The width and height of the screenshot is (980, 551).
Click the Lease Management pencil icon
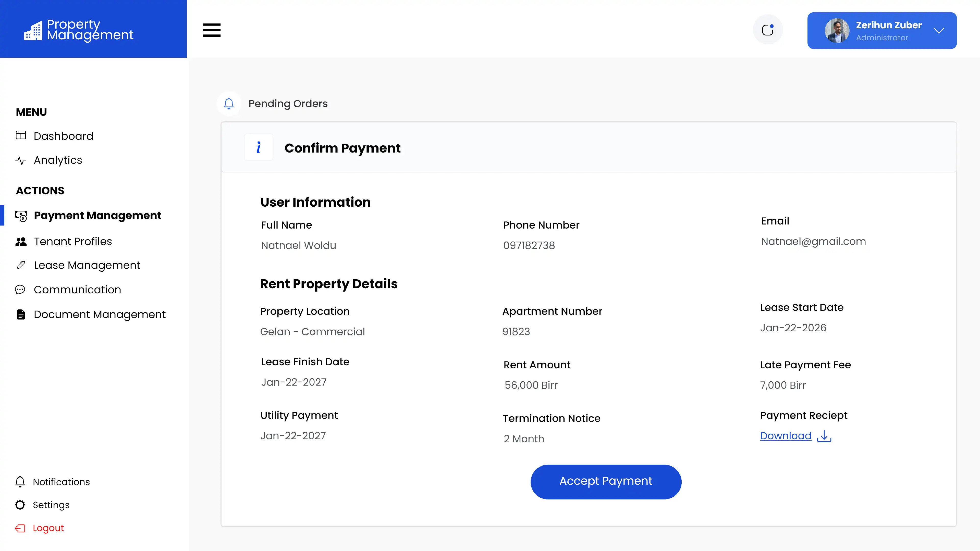[x=21, y=265]
